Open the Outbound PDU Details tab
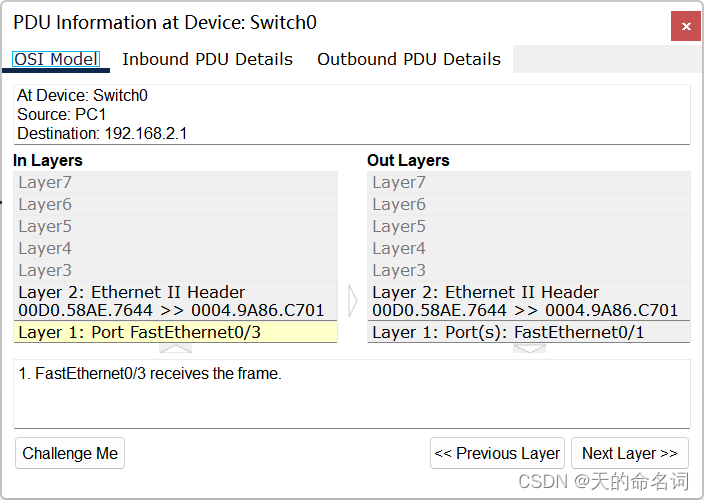 point(409,59)
